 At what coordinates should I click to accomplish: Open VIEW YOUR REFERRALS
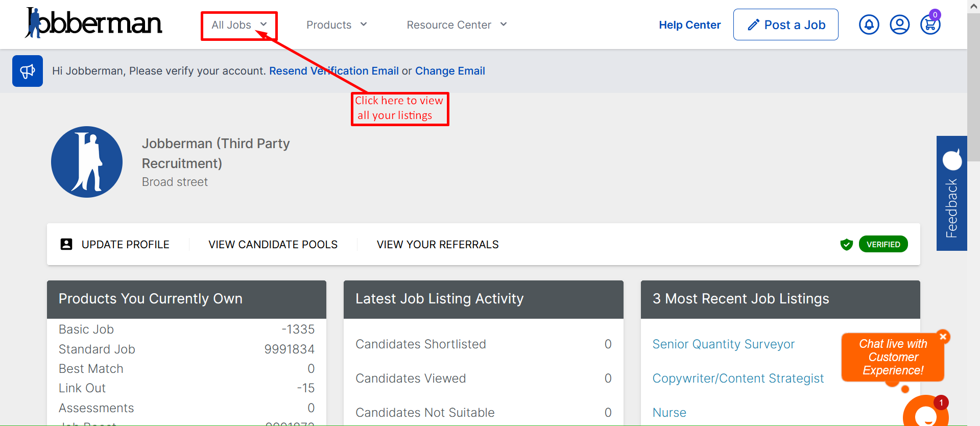click(438, 245)
